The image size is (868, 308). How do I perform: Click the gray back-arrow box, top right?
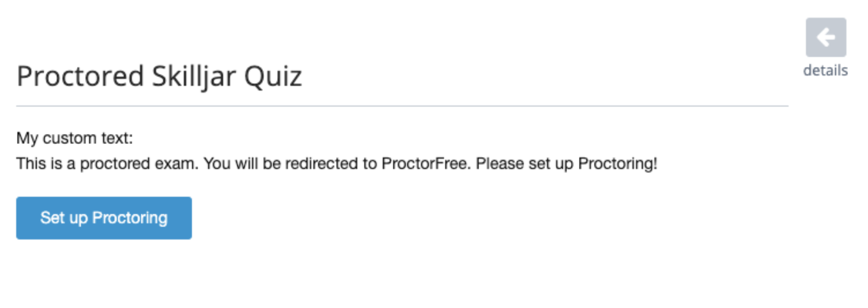coord(826,37)
